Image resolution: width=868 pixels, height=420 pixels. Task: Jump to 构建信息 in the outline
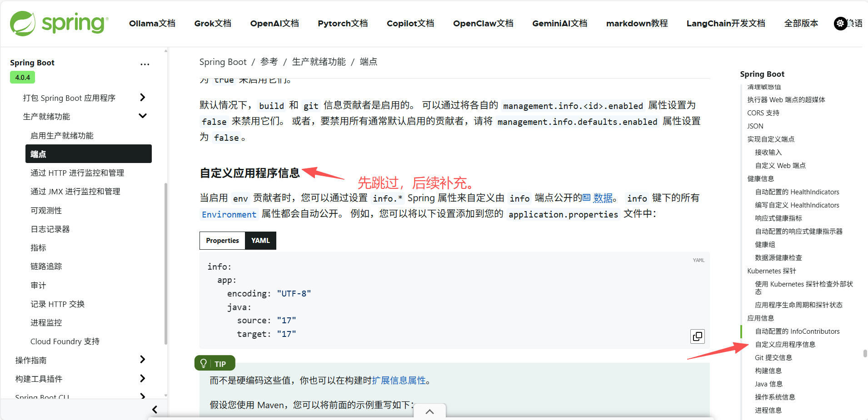point(768,371)
